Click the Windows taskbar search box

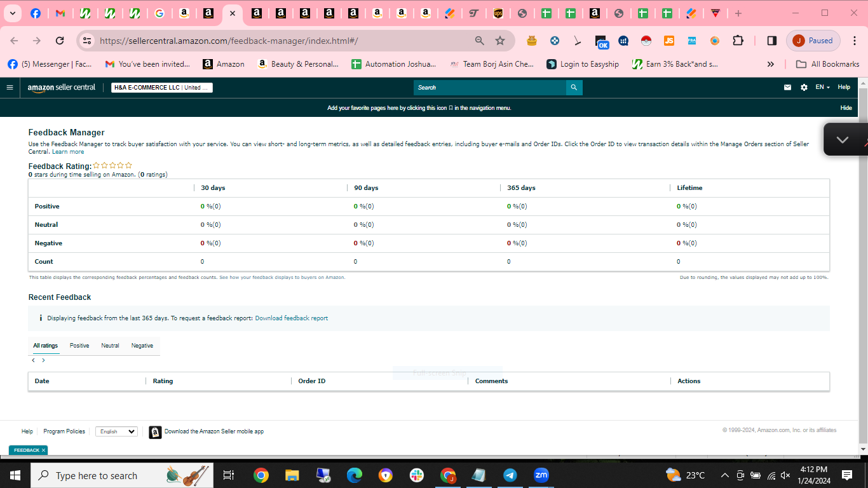tap(122, 475)
